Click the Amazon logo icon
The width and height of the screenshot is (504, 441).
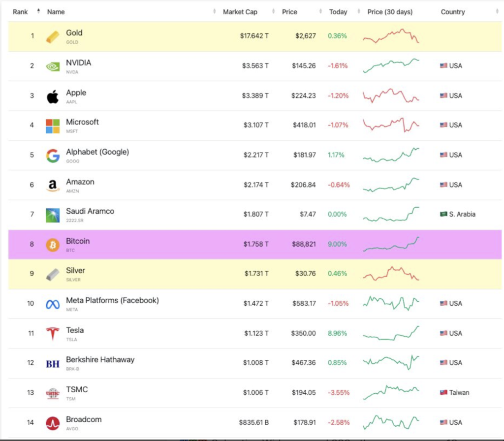[52, 186]
